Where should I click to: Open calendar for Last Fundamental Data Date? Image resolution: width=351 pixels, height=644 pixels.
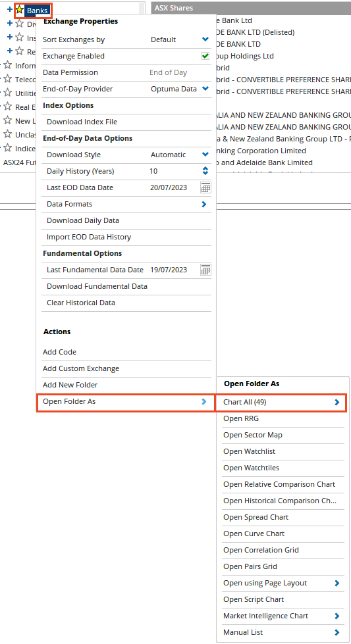point(205,270)
